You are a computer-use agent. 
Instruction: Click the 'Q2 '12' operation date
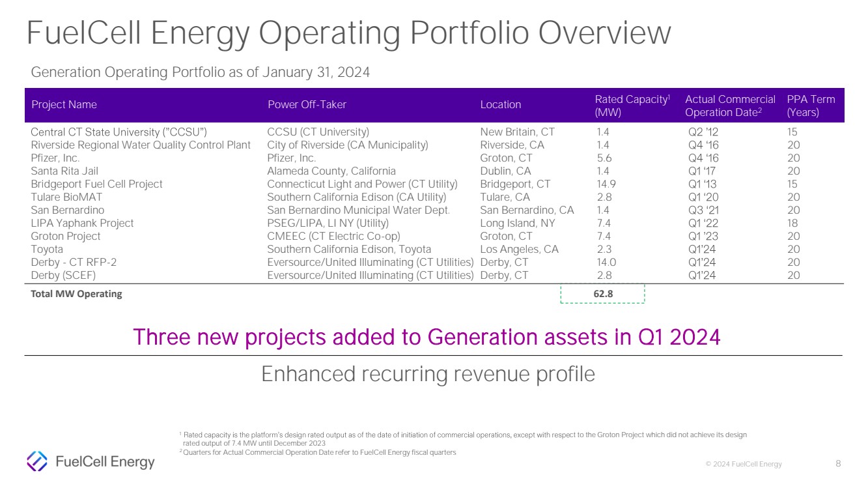703,132
